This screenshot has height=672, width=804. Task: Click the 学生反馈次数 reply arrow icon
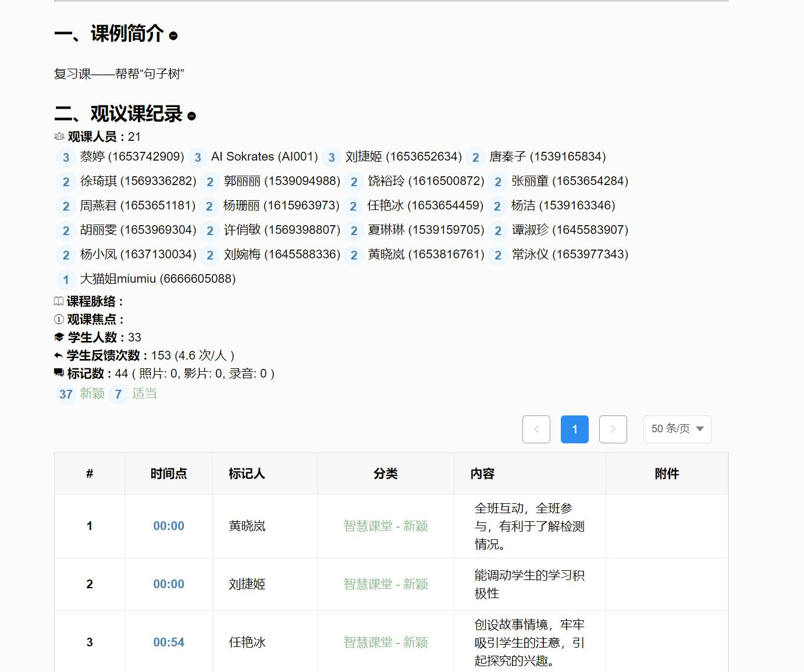click(58, 355)
